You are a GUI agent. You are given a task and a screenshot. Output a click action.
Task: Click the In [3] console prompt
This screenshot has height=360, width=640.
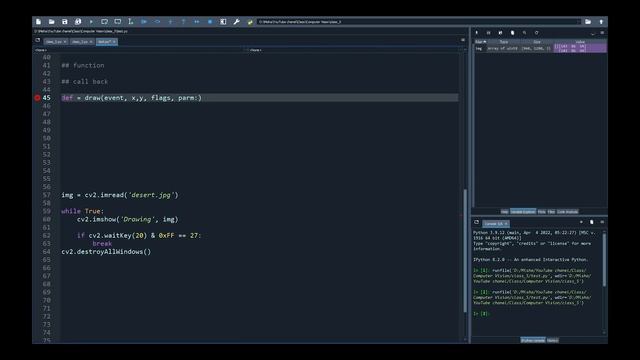point(481,313)
